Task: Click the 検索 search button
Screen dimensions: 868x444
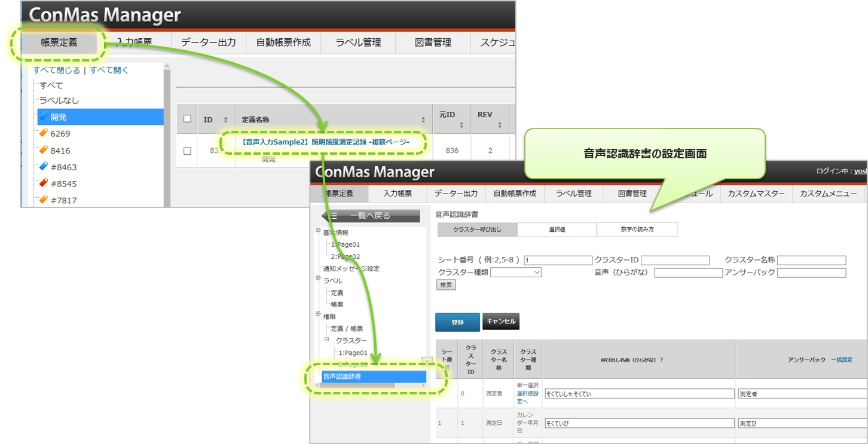Action: tap(446, 285)
